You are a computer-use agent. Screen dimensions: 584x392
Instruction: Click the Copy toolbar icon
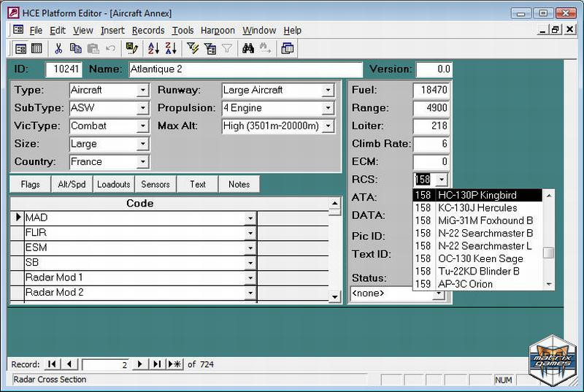76,48
